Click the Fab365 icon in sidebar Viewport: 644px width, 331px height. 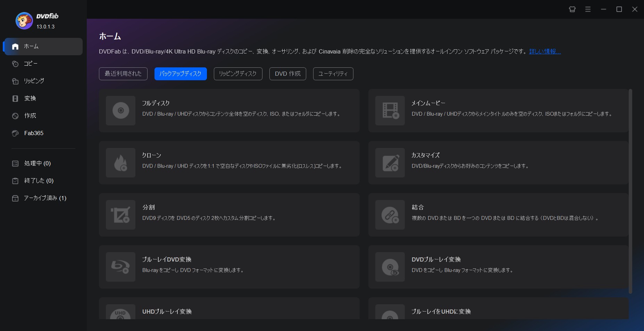tap(15, 133)
